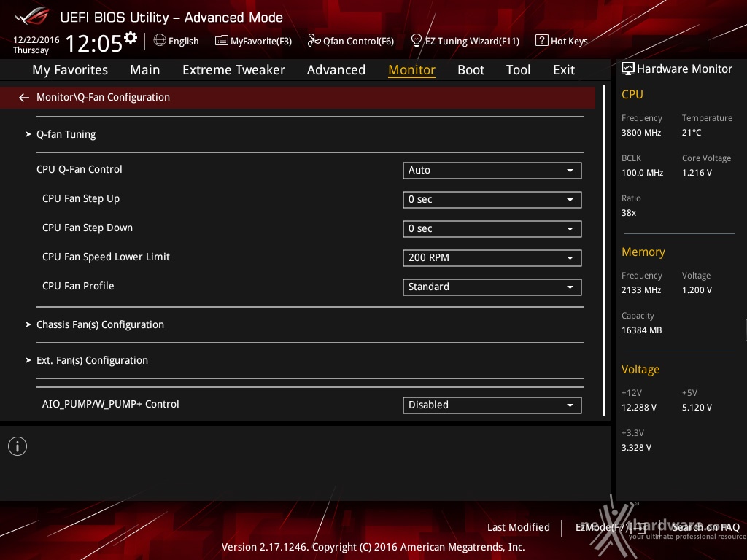Click the Hardware Monitor panel title
The height and width of the screenshot is (560, 747).
pos(684,69)
